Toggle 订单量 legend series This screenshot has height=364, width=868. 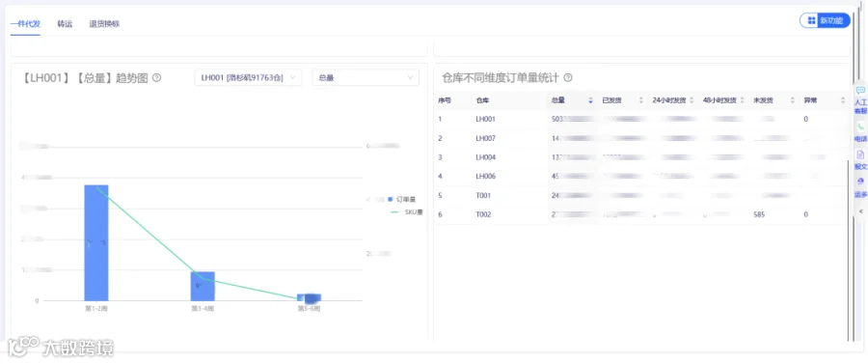(x=402, y=199)
